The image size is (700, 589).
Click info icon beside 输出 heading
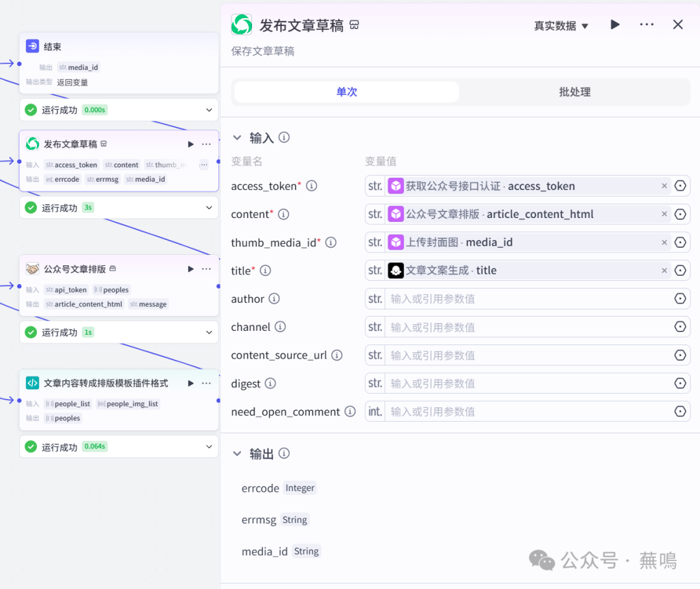[x=284, y=454]
